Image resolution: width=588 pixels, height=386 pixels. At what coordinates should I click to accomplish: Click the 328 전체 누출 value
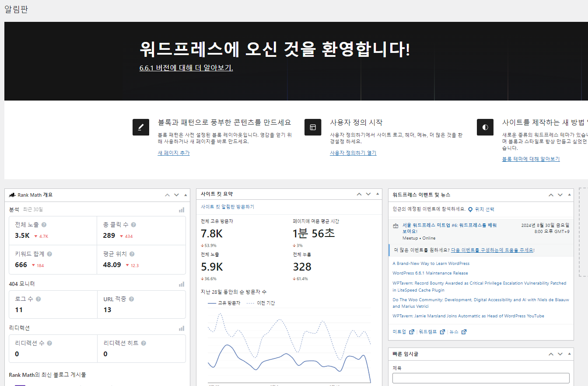click(302, 267)
